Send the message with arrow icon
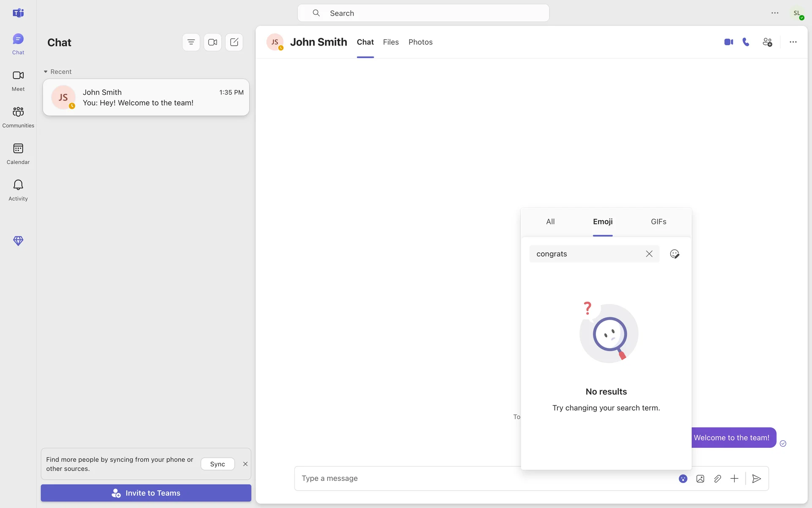 pos(757,478)
